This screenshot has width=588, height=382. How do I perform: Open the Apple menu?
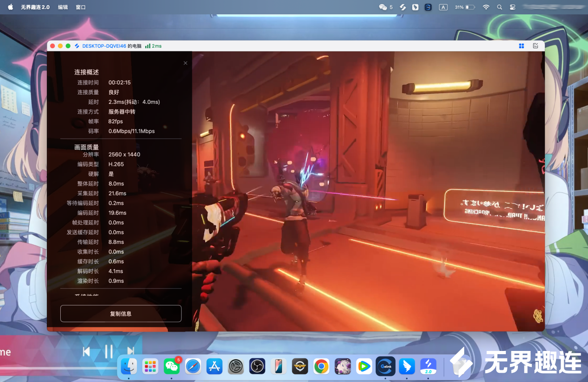(10, 7)
